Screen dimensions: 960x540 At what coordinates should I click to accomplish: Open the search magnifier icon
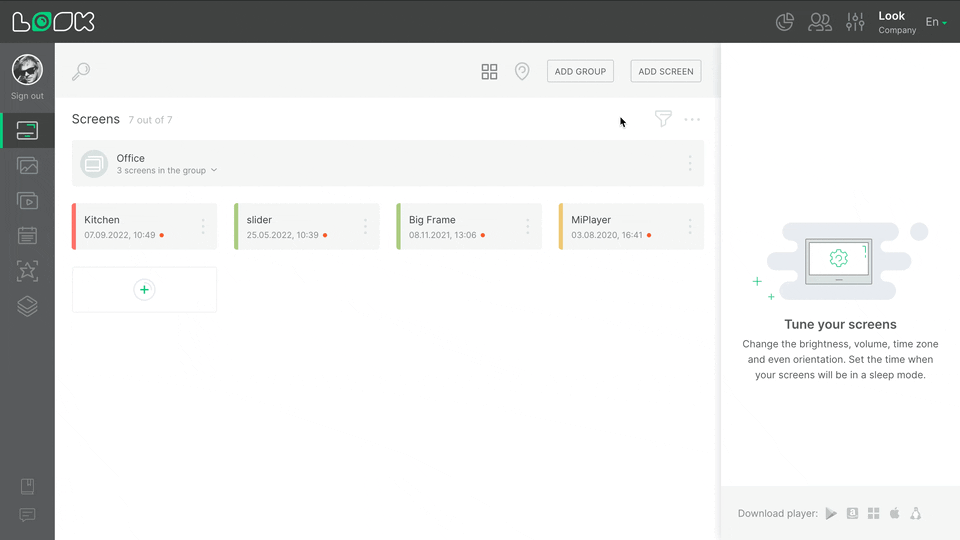(x=81, y=71)
